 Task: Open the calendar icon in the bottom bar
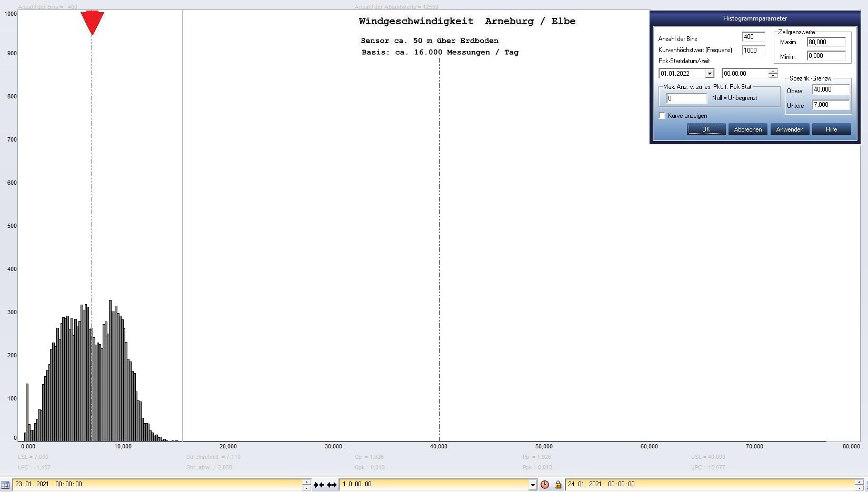coord(5,485)
